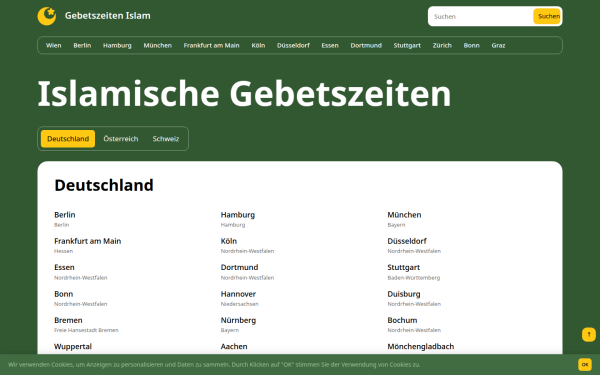Open Zürich in the top navigation bar
The image size is (600, 375).
point(442,45)
